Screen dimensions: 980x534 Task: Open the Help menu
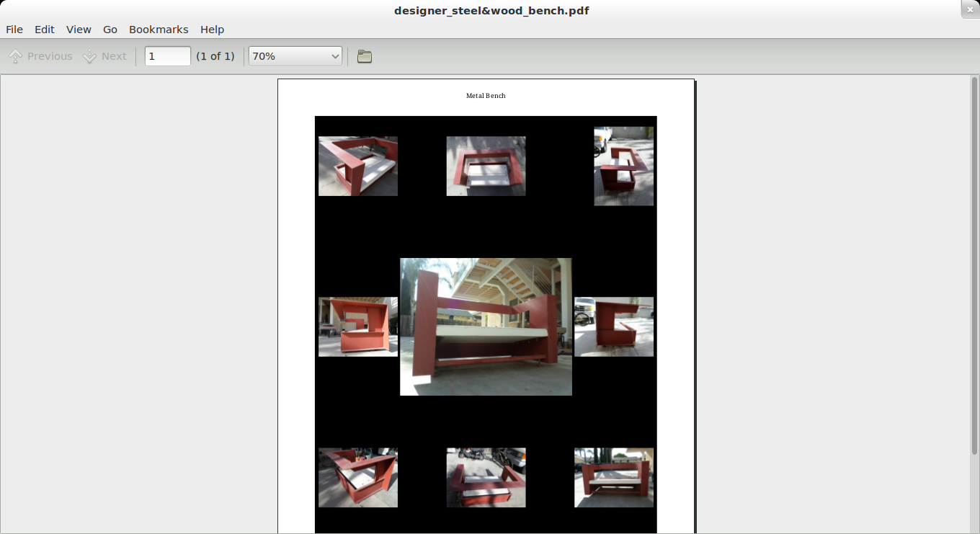(213, 30)
